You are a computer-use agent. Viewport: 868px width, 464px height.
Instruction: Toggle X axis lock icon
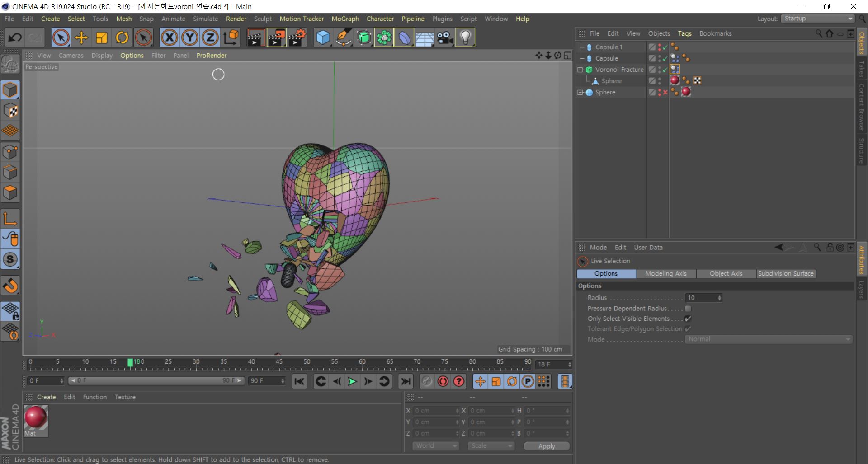click(169, 37)
